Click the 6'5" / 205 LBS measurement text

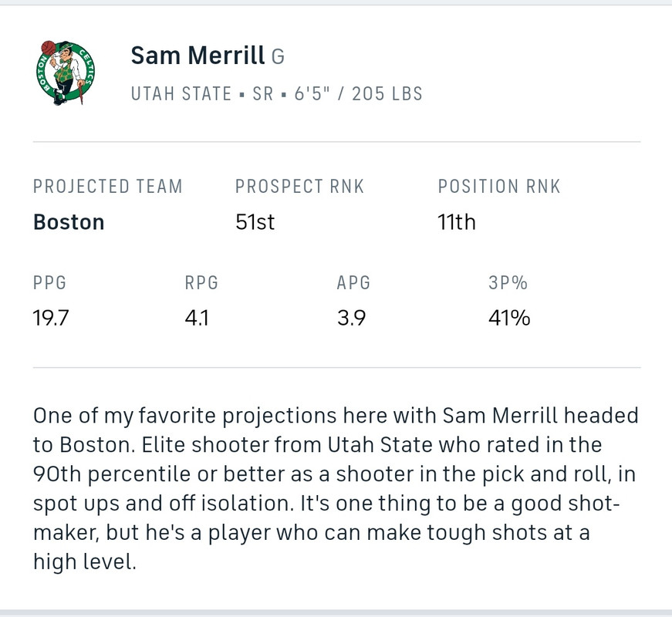click(358, 94)
